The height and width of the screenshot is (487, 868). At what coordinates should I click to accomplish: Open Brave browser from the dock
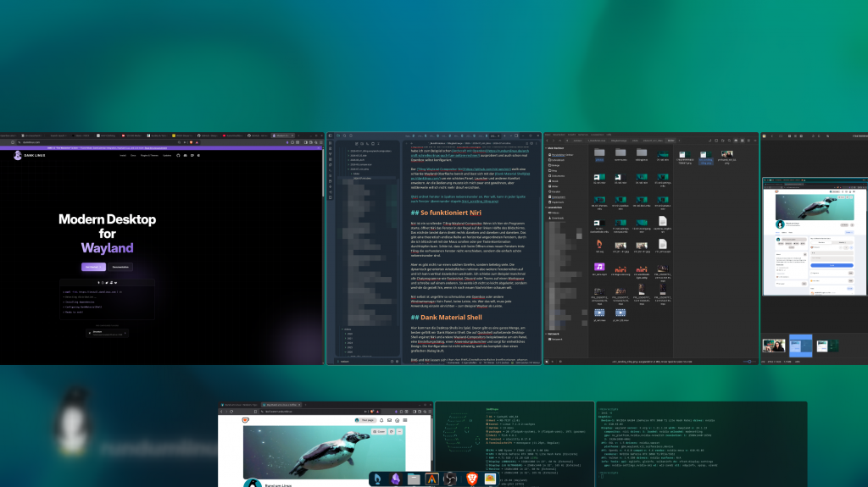coord(471,479)
